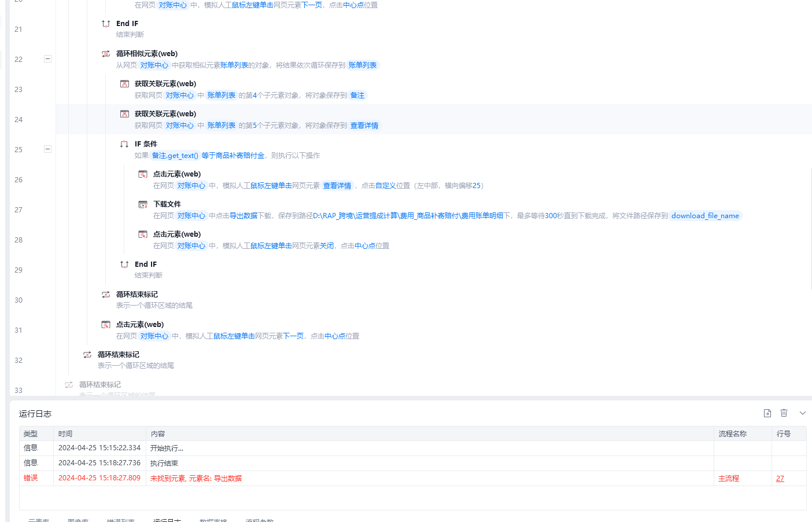Click line number 32 in the gutter
Viewport: 812px width, 522px height.
click(19, 361)
